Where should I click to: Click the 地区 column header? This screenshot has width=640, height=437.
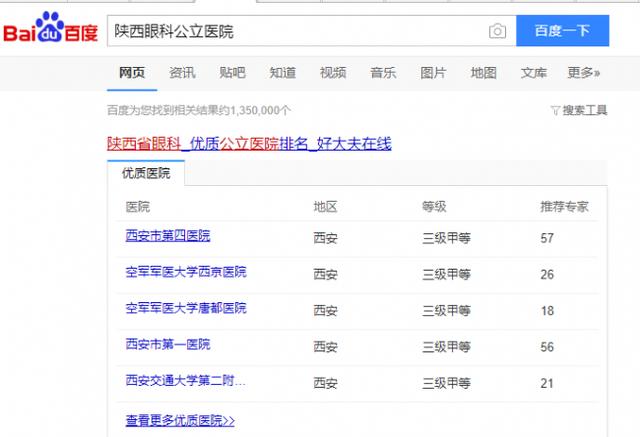point(325,207)
